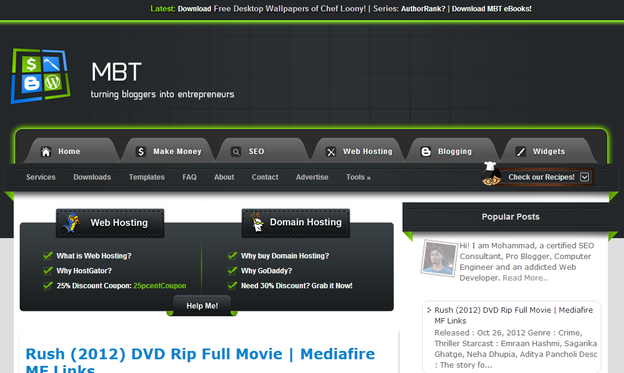Click the checkmark next to Why HostGator
Viewport: 624px width, 373px height.
(48, 271)
